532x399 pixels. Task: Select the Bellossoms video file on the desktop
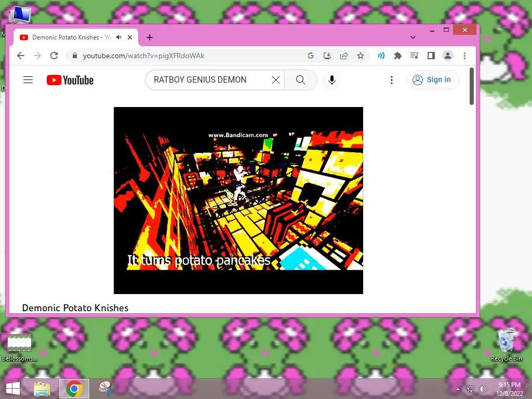pyautogui.click(x=20, y=347)
